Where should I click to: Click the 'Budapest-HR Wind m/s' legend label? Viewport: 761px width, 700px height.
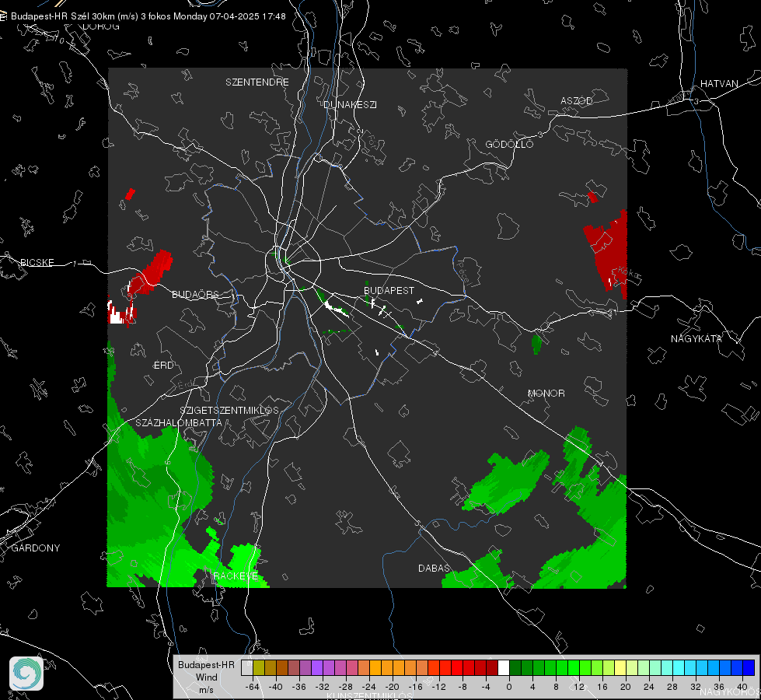206,677
